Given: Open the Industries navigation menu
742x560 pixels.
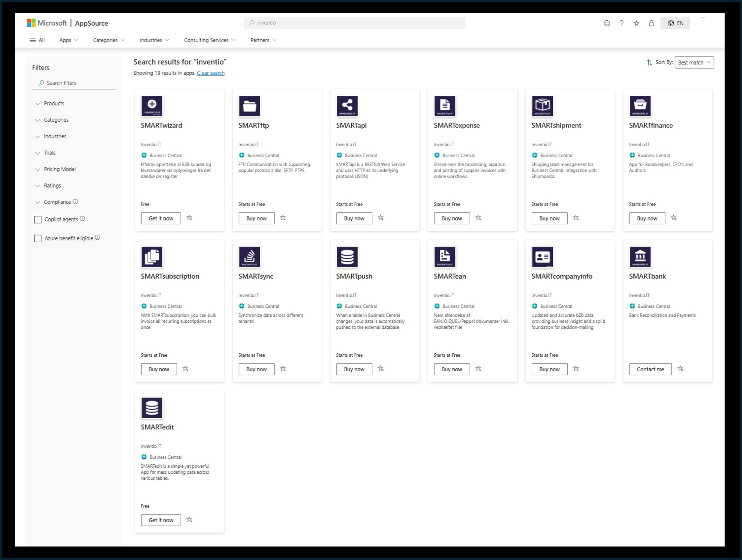Looking at the screenshot, I should point(154,40).
